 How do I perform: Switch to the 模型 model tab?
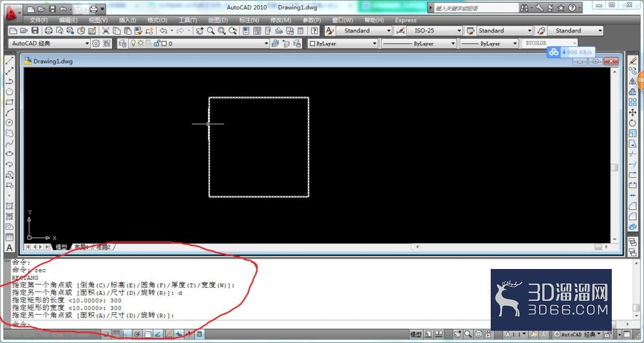tap(61, 247)
